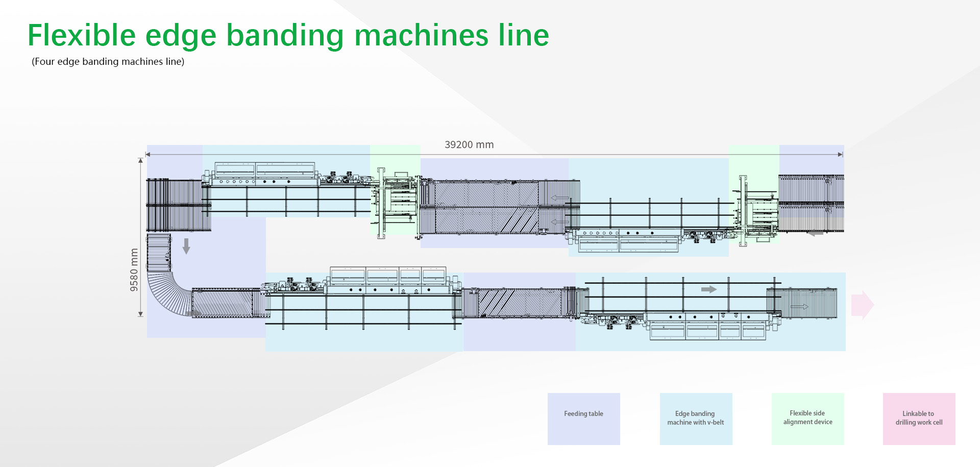Click the gray right arrow at curved conveyor exit
Image resolution: width=980 pixels, height=467 pixels.
pos(193,313)
